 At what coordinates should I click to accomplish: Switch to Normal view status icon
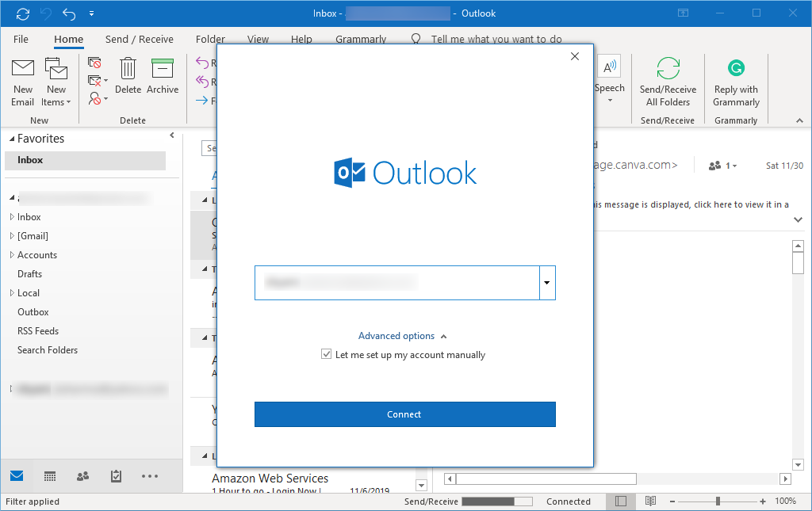(621, 501)
